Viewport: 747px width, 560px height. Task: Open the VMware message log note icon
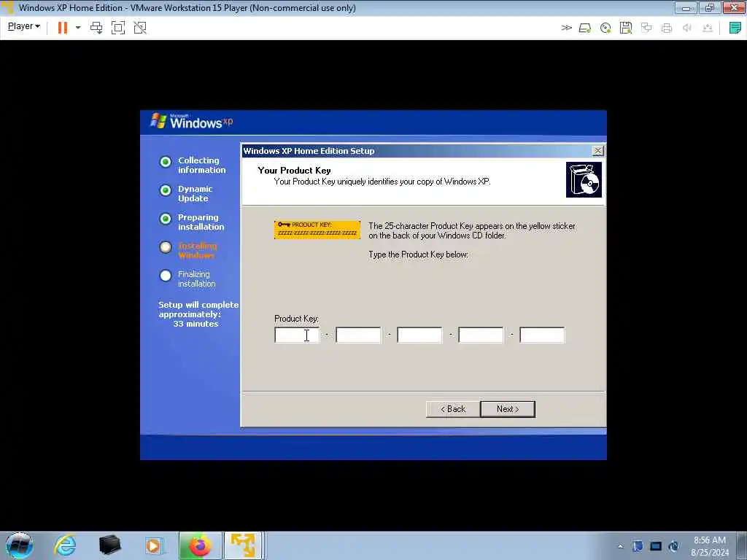pyautogui.click(x=735, y=28)
